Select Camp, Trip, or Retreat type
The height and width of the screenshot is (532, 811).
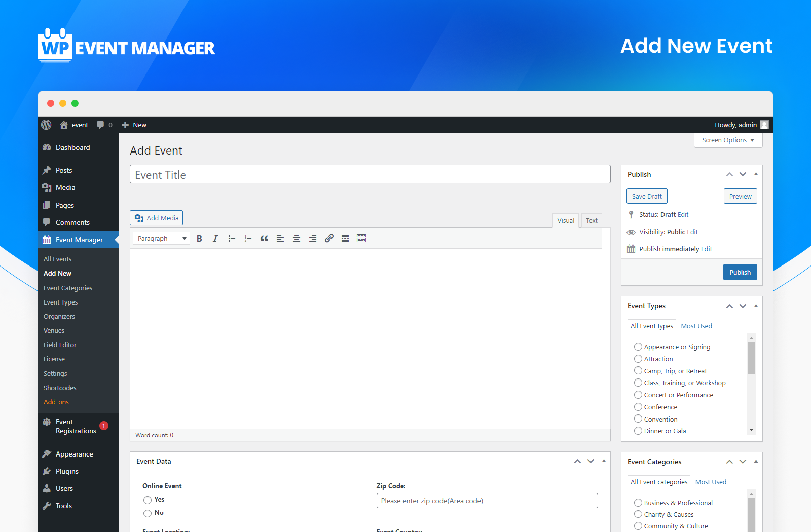click(x=638, y=371)
